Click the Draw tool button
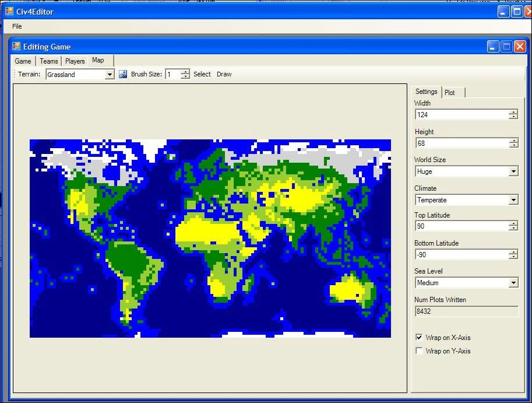The width and height of the screenshot is (532, 403). pyautogui.click(x=224, y=74)
